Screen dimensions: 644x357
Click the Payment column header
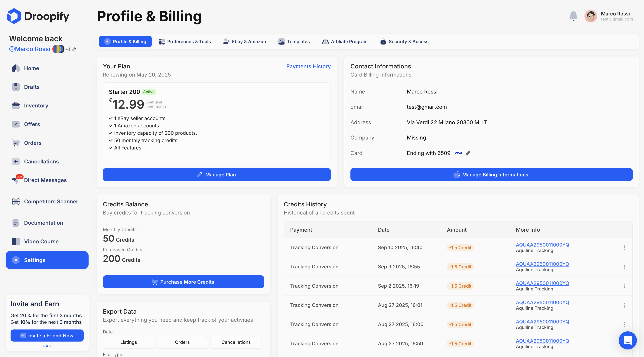[301, 230]
